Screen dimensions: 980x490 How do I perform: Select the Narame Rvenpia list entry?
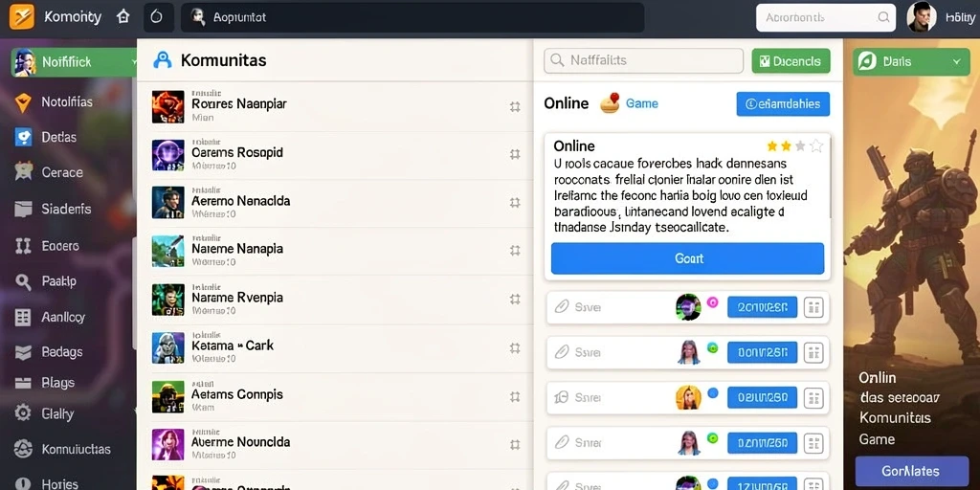[x=334, y=299]
